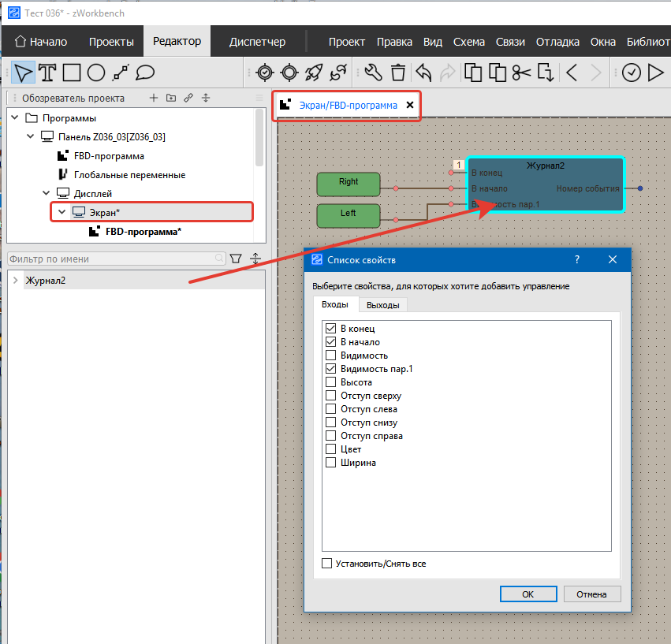This screenshot has height=644, width=671.
Task: Click the trash can delete icon
Action: [398, 73]
